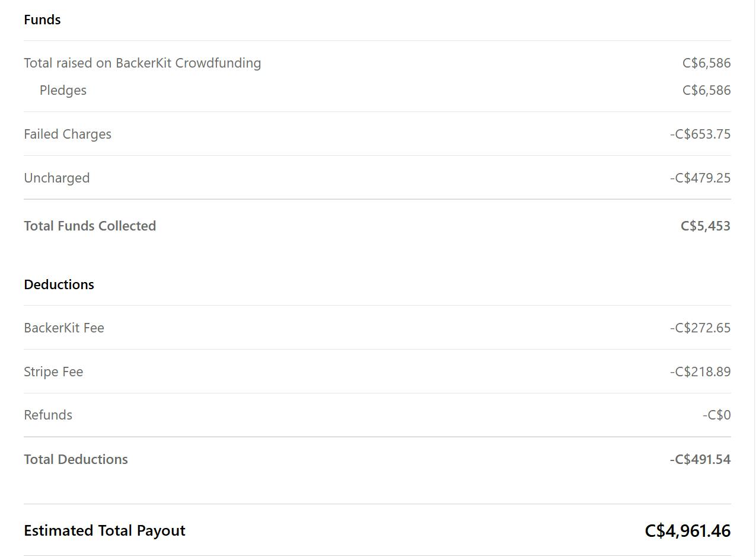Click the C$4,961.46 payout amount
The width and height of the screenshot is (756, 557).
[x=688, y=530]
